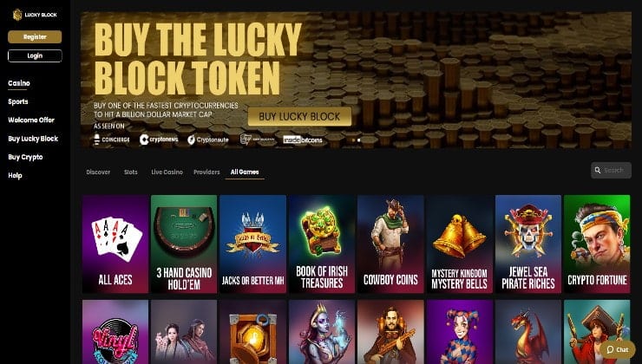Switch to the Slots tab
Screen dimensions: 642x364
[x=131, y=172]
